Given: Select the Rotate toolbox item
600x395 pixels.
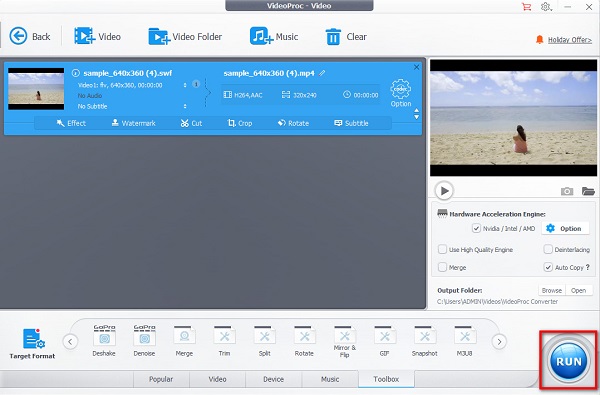Looking at the screenshot, I should coord(304,341).
